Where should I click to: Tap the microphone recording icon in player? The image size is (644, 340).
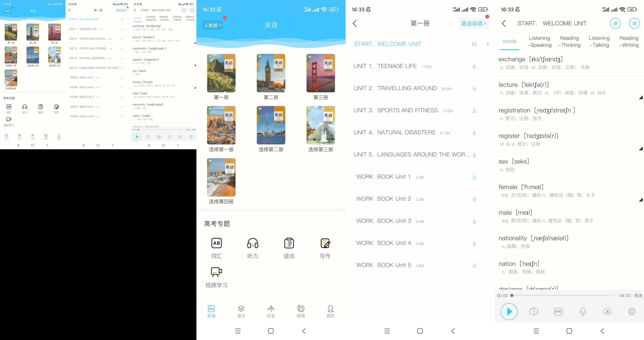click(x=583, y=312)
